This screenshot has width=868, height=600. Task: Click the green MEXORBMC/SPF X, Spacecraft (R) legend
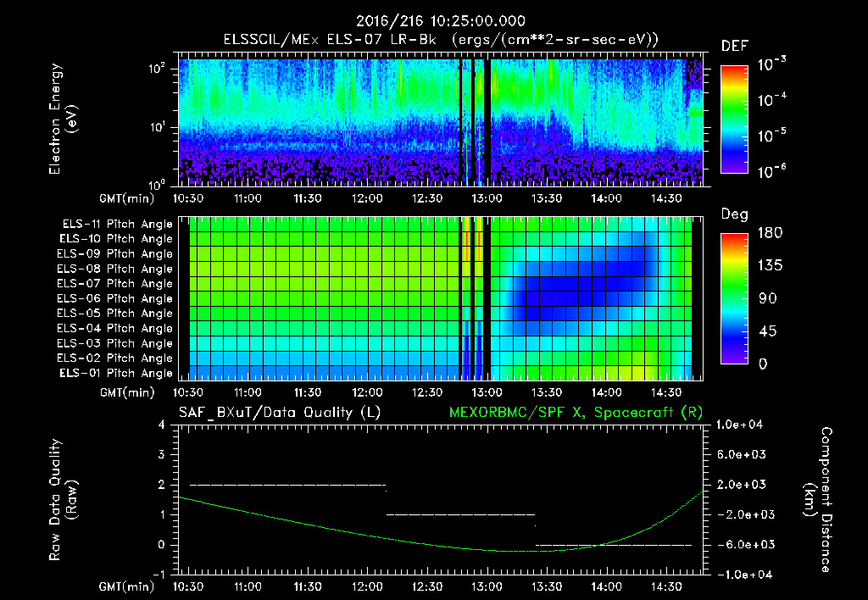pyautogui.click(x=576, y=413)
